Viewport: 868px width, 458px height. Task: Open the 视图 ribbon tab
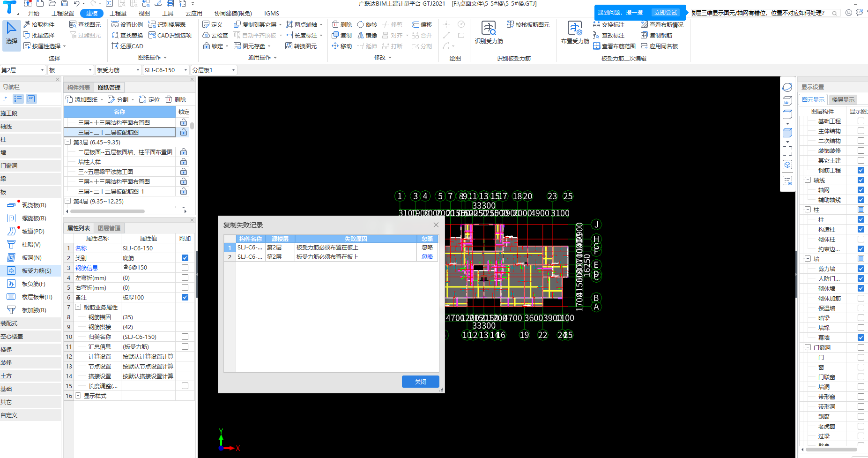coord(144,13)
